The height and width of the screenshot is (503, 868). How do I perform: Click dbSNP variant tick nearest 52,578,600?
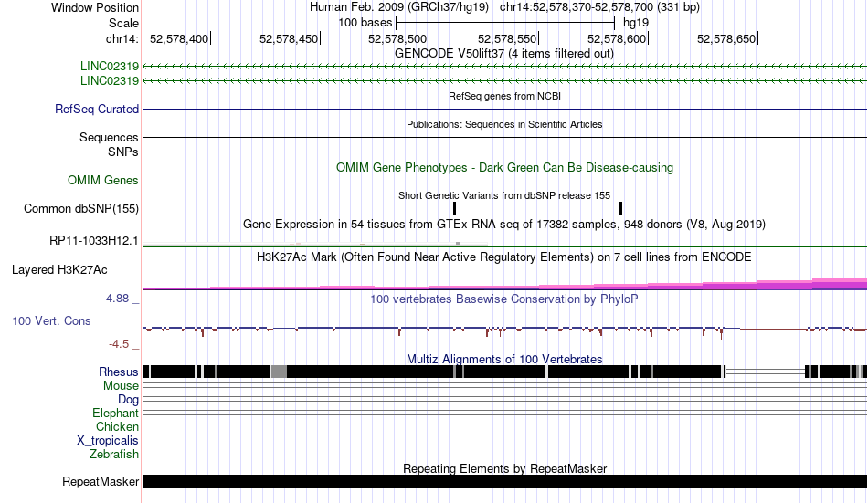point(620,209)
